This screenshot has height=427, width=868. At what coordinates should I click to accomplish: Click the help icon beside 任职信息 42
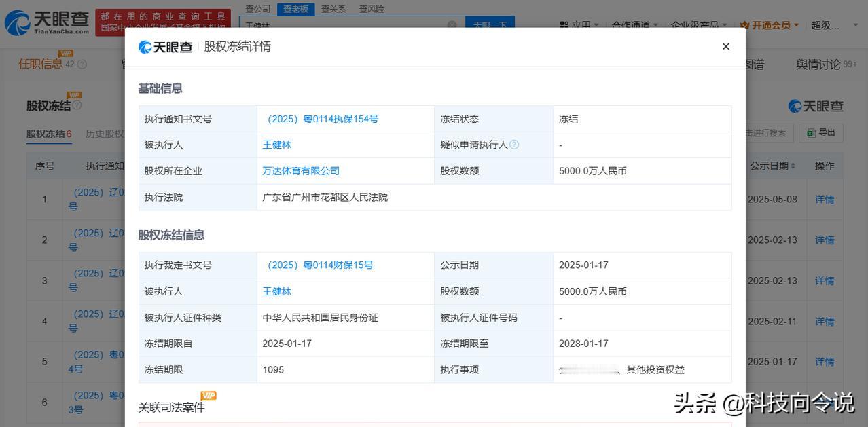pos(82,64)
